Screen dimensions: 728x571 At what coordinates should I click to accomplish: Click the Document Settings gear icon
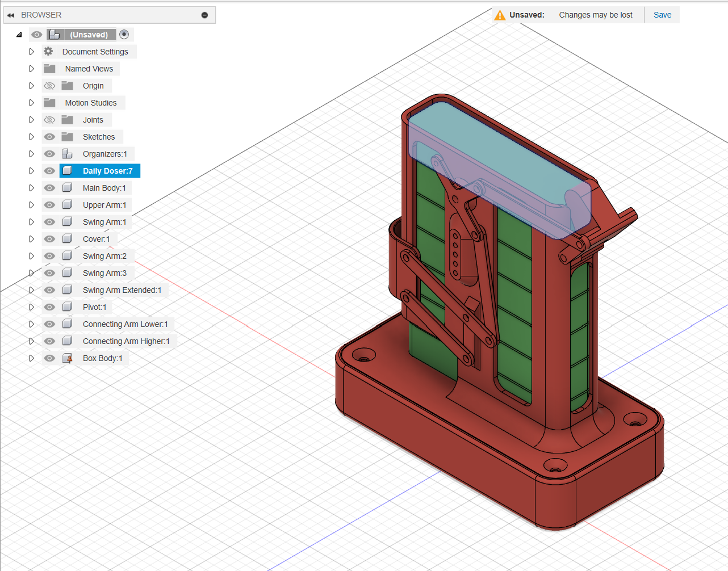pyautogui.click(x=48, y=52)
